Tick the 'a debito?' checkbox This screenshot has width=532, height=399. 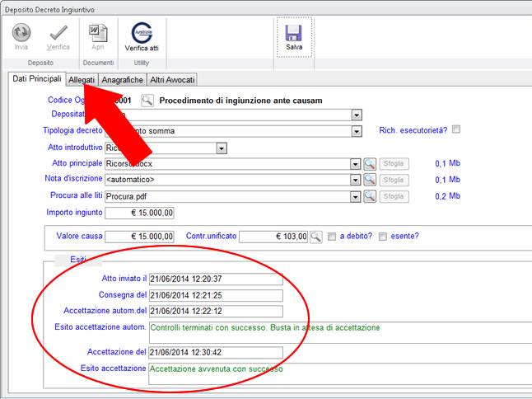coord(332,237)
